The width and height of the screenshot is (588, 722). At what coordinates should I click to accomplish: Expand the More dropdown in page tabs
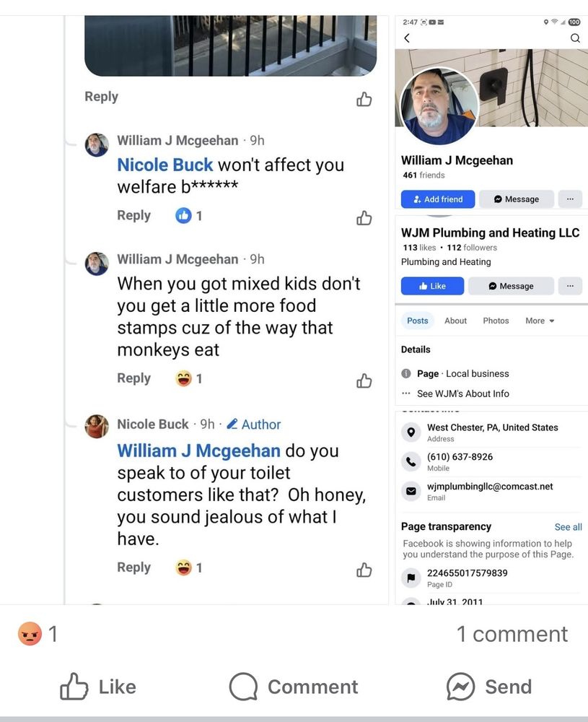540,321
